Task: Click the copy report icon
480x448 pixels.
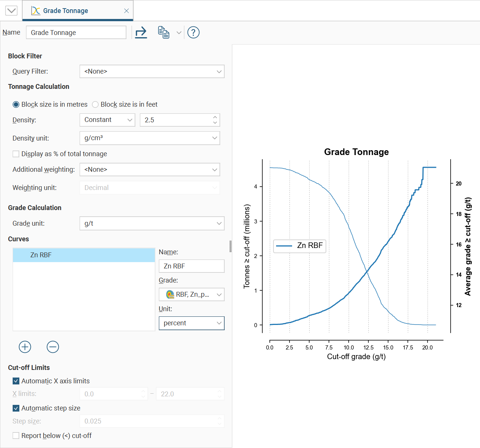Action: pos(163,33)
